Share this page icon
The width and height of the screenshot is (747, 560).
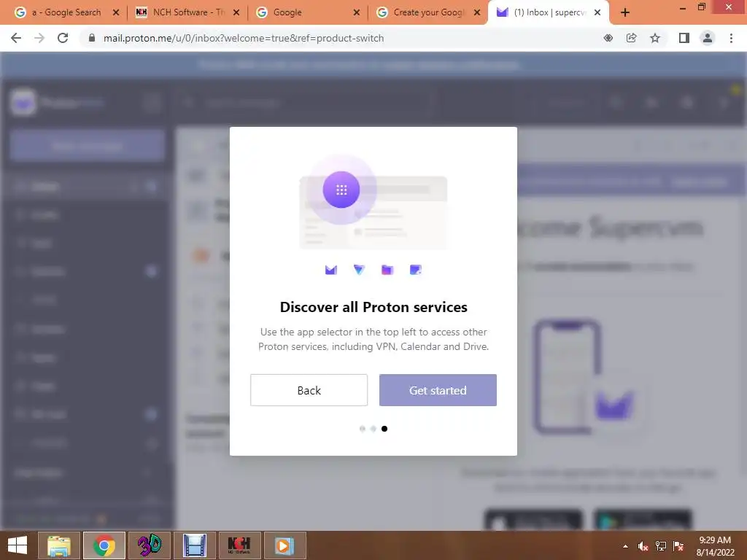(x=632, y=38)
